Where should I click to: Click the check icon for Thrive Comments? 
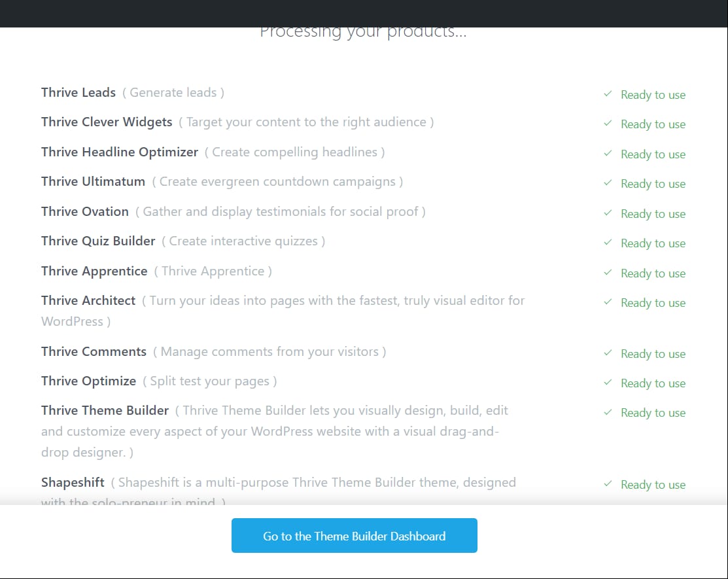point(607,353)
